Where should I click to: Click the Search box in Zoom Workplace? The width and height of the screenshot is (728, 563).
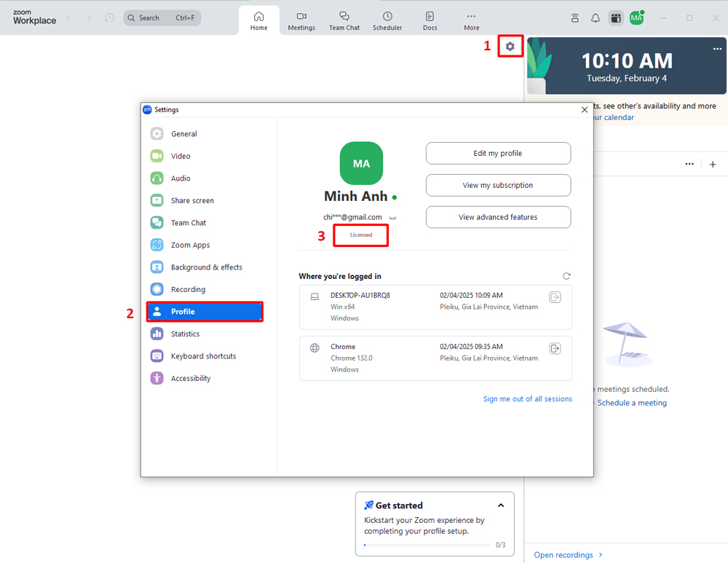click(x=162, y=17)
